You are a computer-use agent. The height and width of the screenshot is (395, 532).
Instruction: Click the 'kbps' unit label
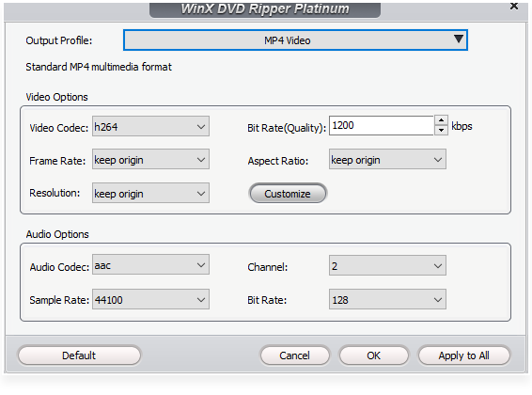tap(462, 126)
